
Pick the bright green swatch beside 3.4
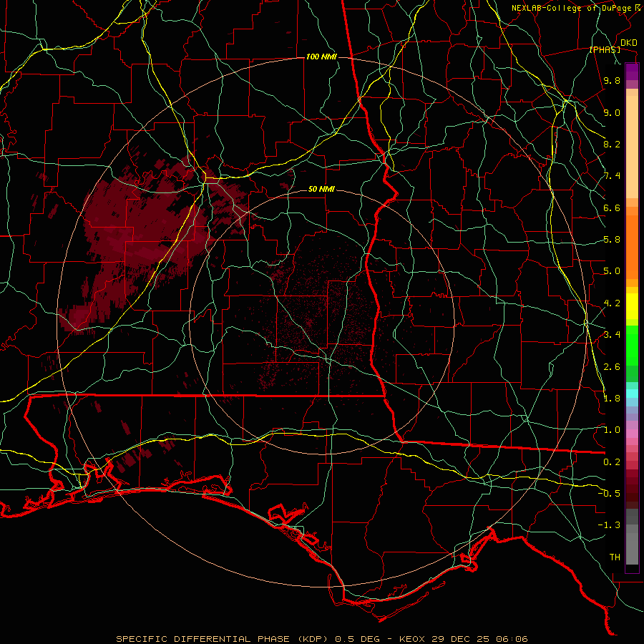[632, 342]
